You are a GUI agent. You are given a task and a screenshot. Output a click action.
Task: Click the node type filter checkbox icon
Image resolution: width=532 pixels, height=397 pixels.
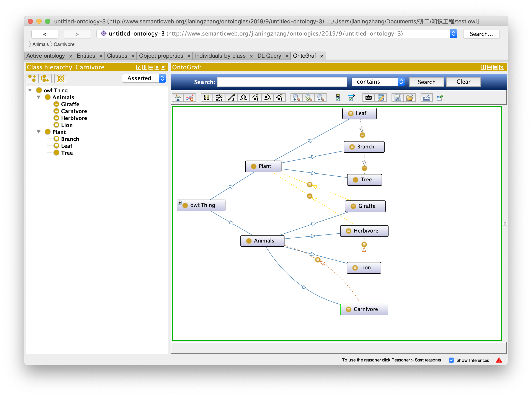point(338,98)
